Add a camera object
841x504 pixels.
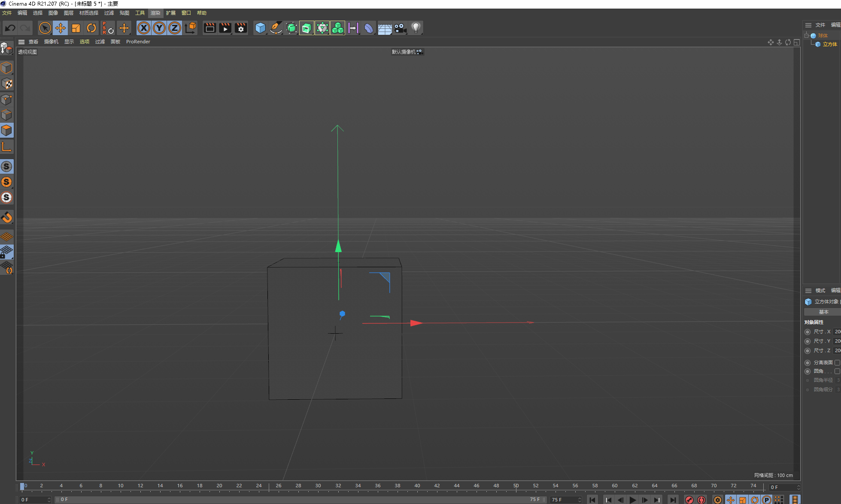pyautogui.click(x=400, y=28)
